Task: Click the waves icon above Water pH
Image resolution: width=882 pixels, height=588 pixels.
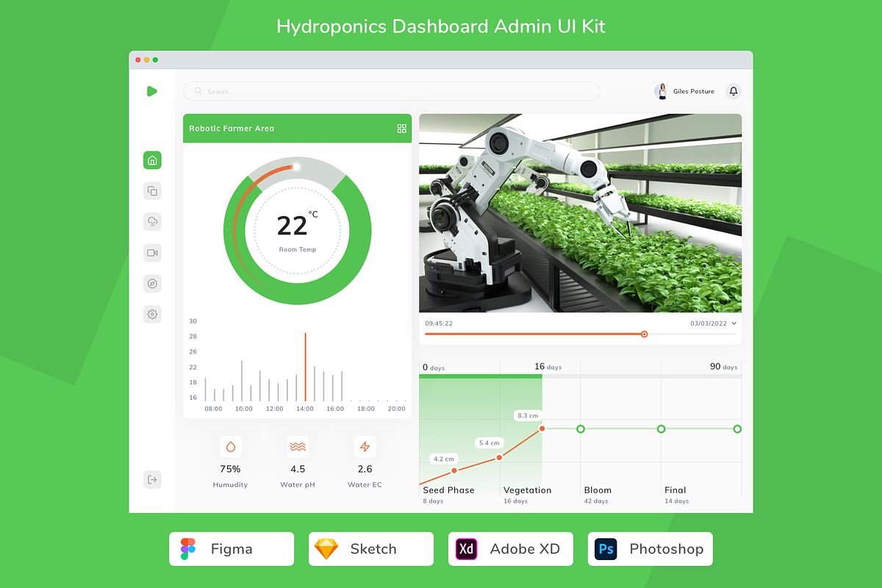Action: (x=298, y=446)
